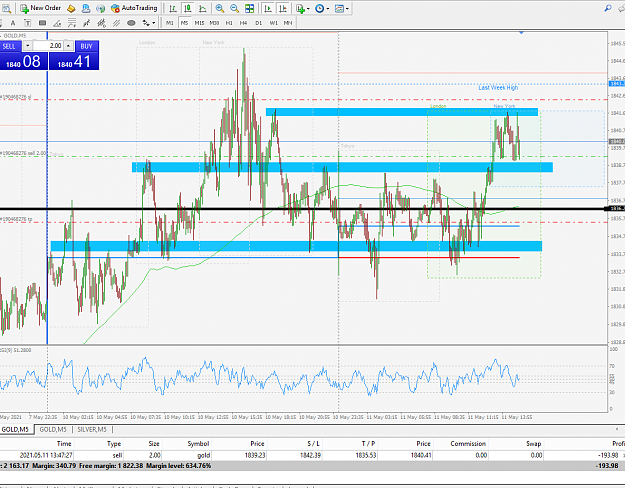625x488 pixels.
Task: Select the ellipse drawing tool
Action: pos(131,23)
